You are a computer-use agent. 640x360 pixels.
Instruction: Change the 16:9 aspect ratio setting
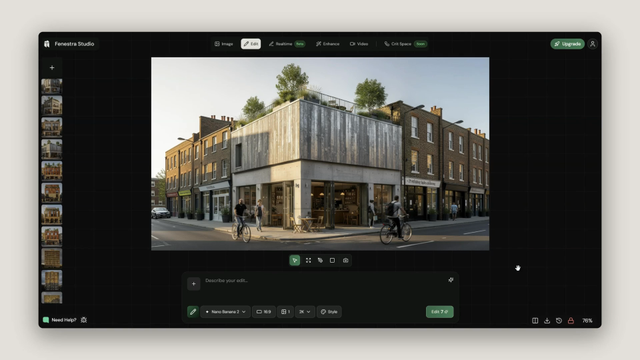point(264,312)
